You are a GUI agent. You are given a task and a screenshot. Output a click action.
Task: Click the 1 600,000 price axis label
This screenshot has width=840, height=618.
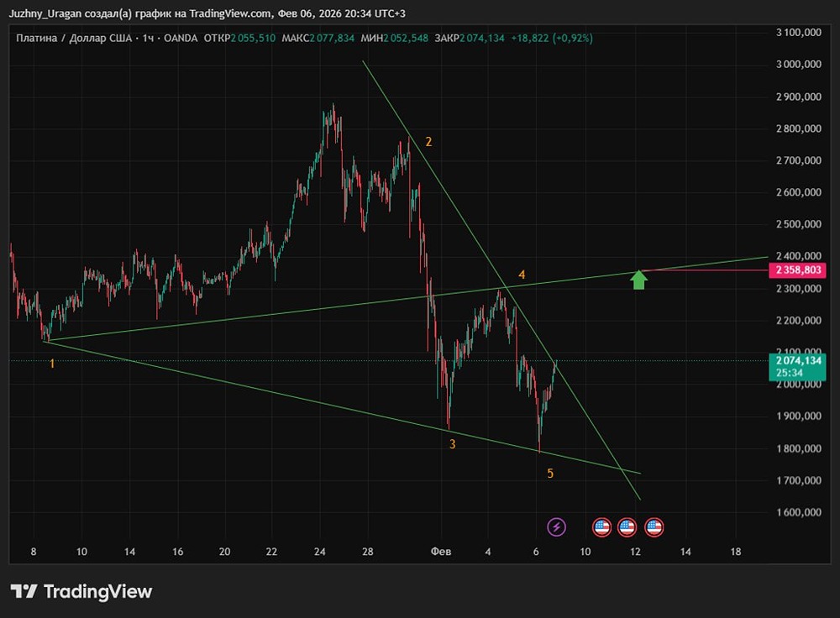(799, 512)
